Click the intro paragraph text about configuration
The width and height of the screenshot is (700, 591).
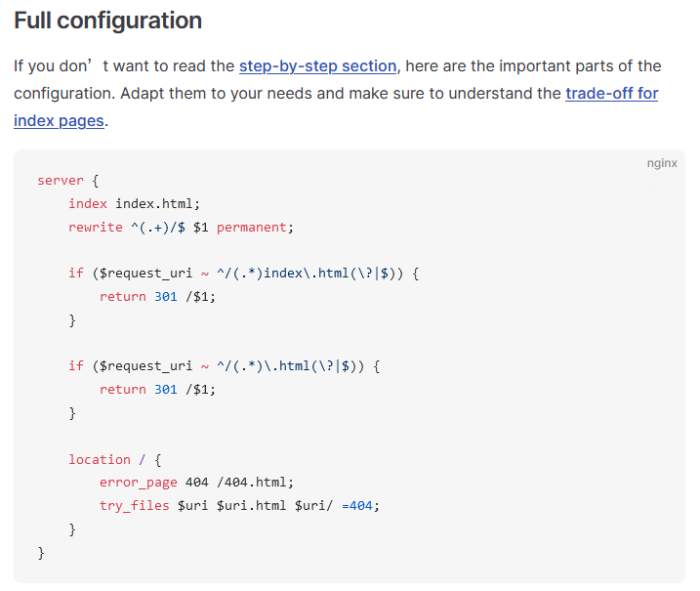click(x=293, y=94)
